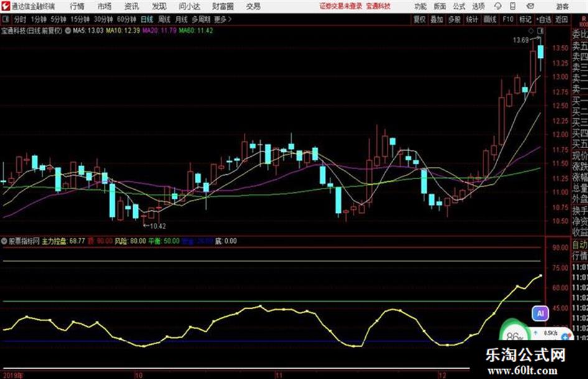588x379 pixels.
Task: Click the 13.69 high price marker
Action: (x=521, y=40)
